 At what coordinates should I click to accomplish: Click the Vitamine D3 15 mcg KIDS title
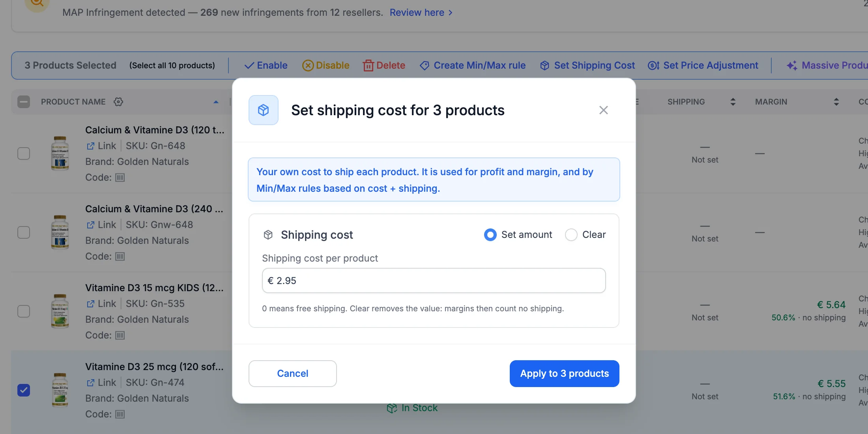pyautogui.click(x=154, y=288)
